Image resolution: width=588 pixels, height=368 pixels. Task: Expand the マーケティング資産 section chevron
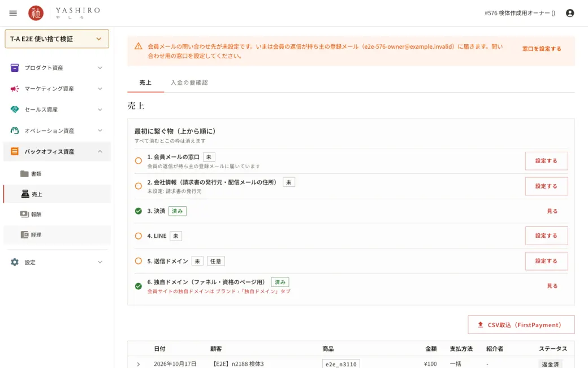pyautogui.click(x=100, y=89)
